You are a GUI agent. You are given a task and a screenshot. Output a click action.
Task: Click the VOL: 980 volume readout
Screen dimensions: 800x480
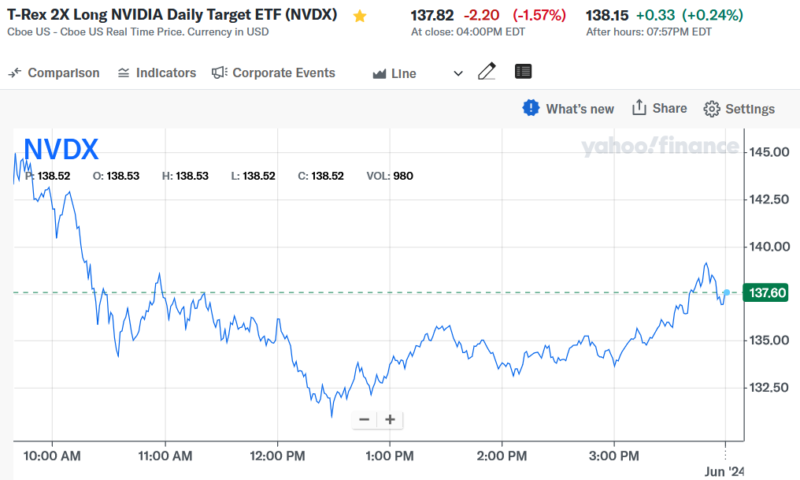click(389, 176)
